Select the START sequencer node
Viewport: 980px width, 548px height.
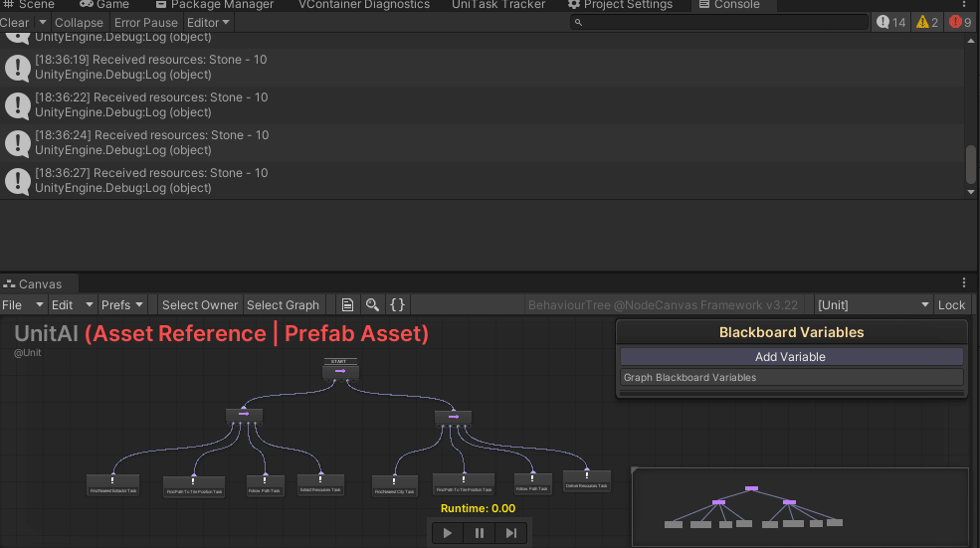point(340,371)
